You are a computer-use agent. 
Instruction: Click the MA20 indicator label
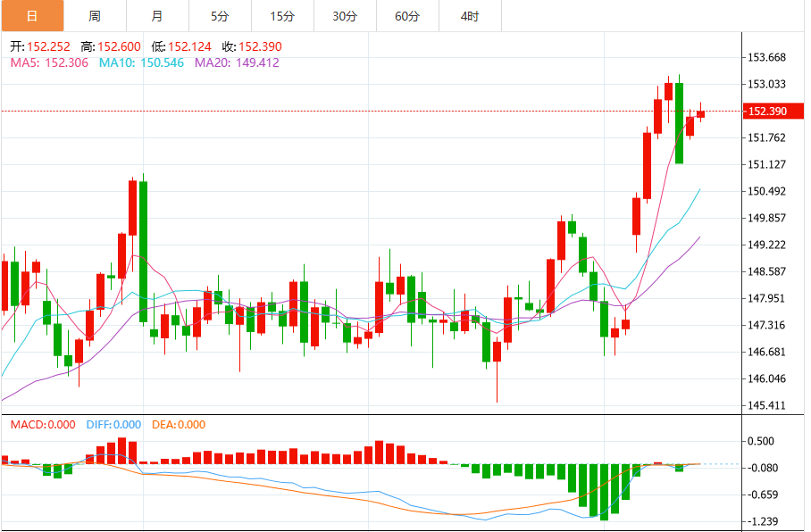[x=237, y=63]
